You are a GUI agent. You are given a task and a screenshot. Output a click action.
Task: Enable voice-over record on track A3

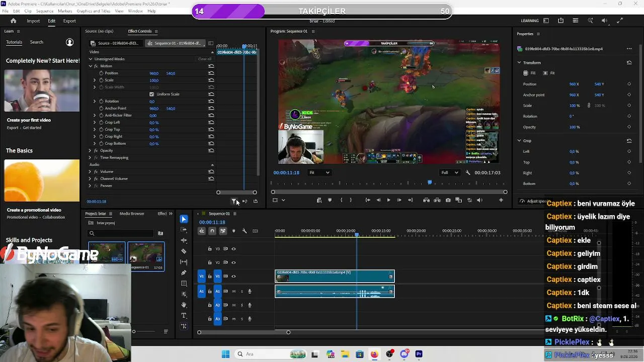250,319
